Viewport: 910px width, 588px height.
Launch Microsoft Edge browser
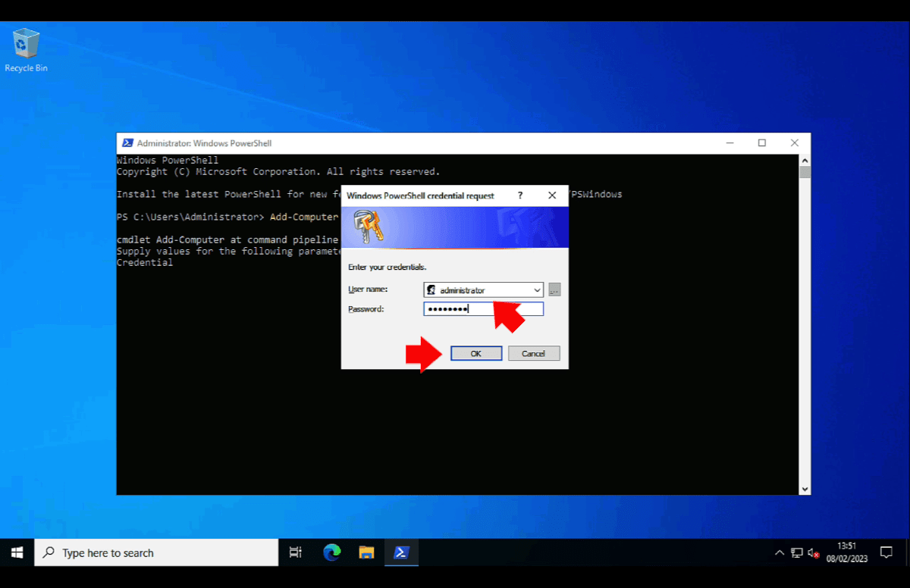pyautogui.click(x=331, y=552)
